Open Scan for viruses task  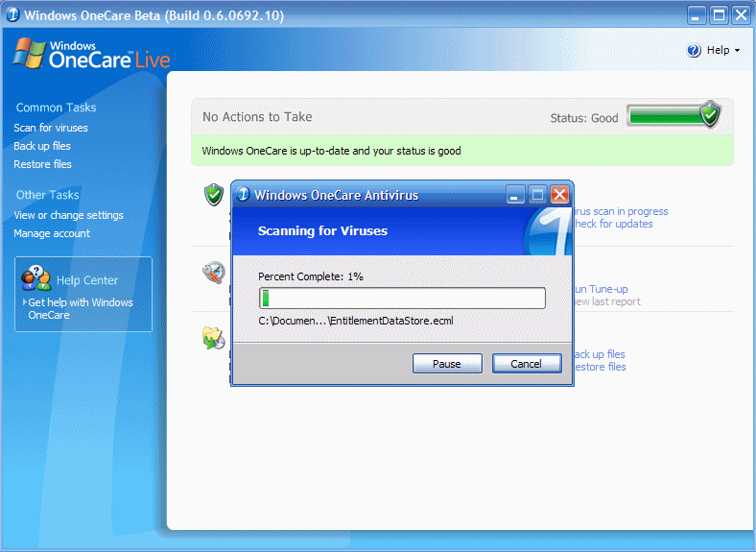(51, 128)
